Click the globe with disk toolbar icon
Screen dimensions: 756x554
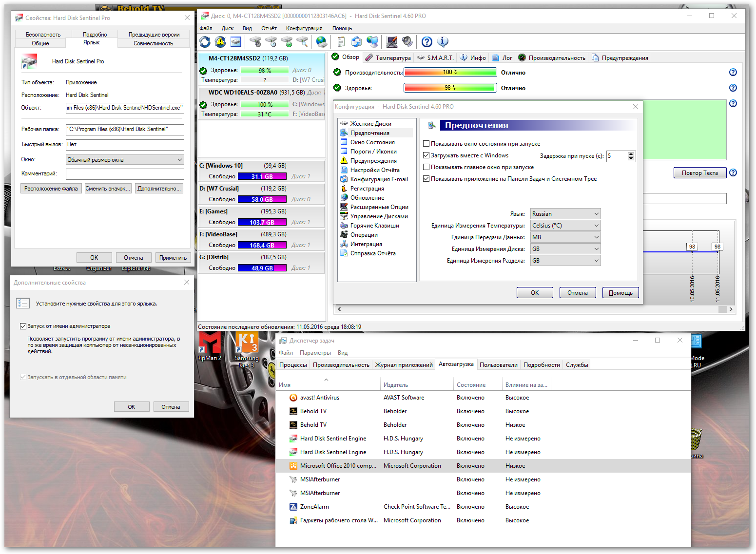coord(322,42)
